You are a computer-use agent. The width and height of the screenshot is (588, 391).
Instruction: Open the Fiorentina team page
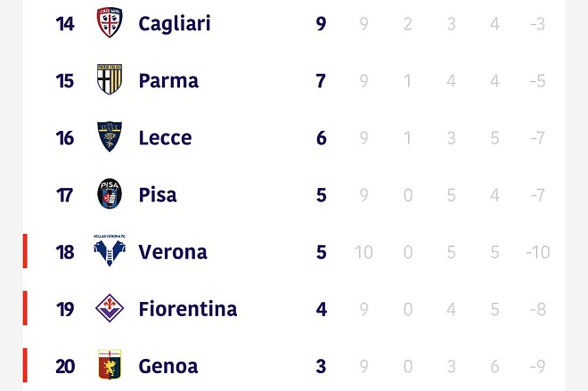[x=187, y=309]
